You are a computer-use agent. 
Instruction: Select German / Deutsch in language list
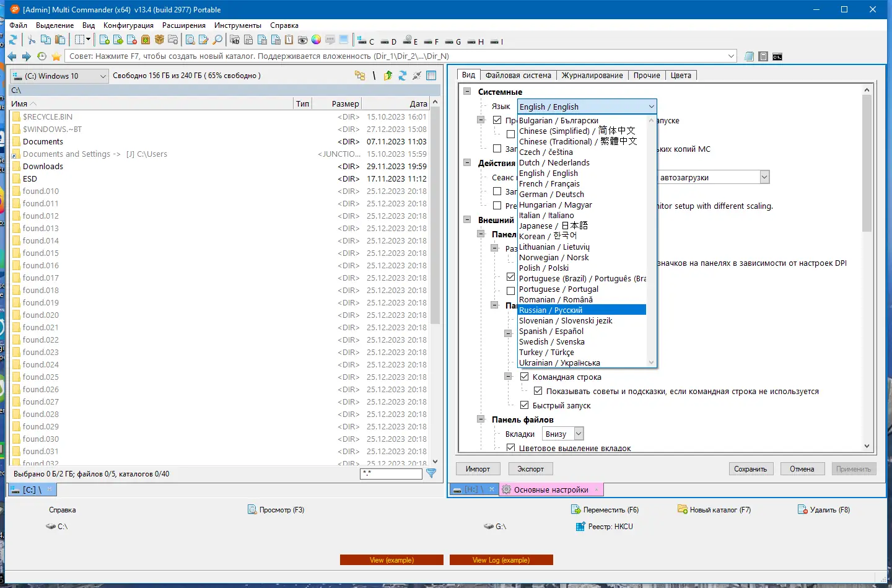pos(582,194)
